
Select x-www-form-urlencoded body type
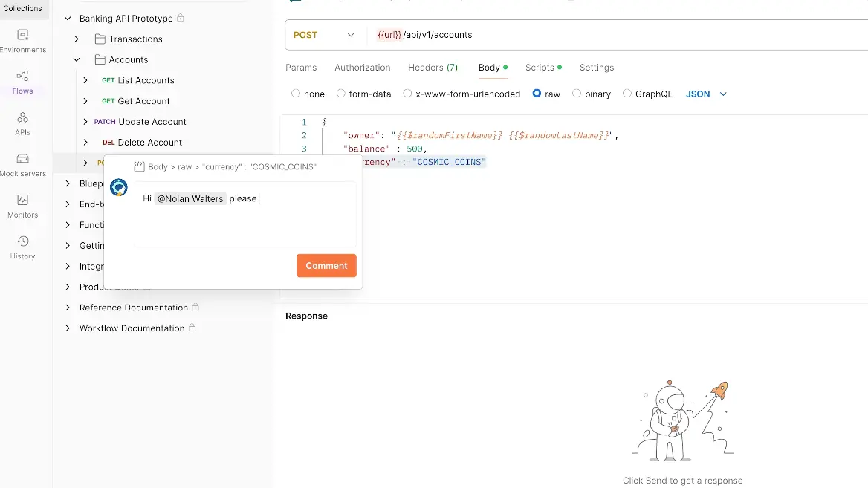[407, 94]
